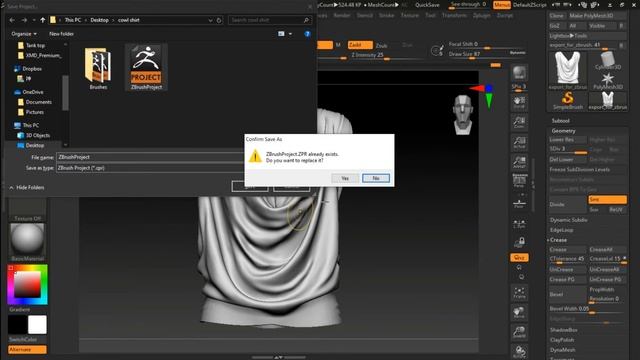Toggle the Menus button in ZBrush top bar
The height and width of the screenshot is (360, 640).
[x=502, y=5]
